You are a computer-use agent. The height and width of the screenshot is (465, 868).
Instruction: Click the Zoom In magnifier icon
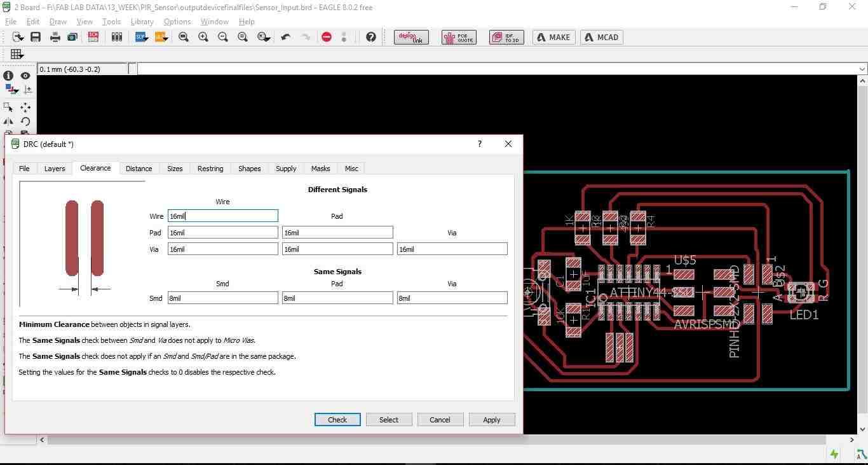203,38
